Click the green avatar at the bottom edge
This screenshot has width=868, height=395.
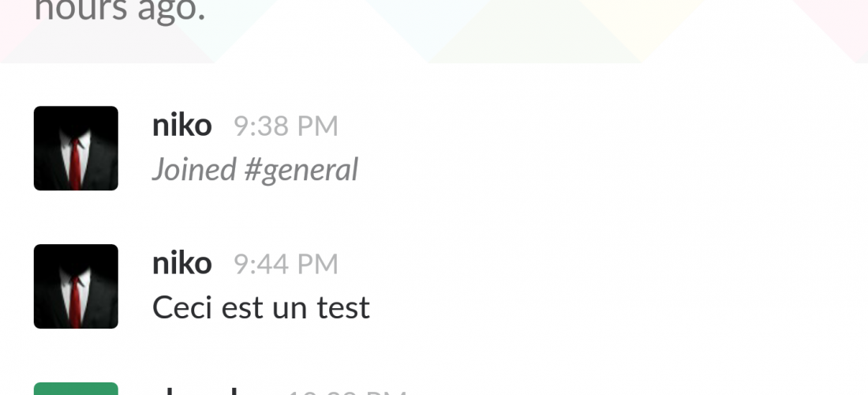click(x=76, y=389)
